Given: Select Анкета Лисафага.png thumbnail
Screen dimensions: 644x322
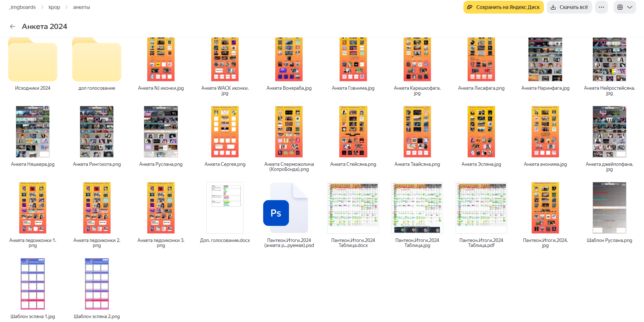Looking at the screenshot, I should [x=481, y=59].
